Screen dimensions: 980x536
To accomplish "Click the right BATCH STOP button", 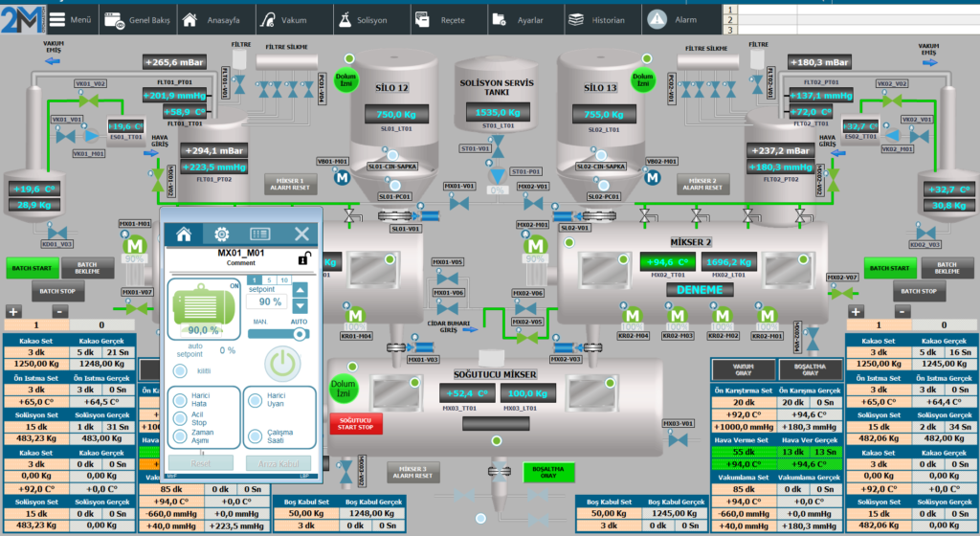I will pos(918,291).
